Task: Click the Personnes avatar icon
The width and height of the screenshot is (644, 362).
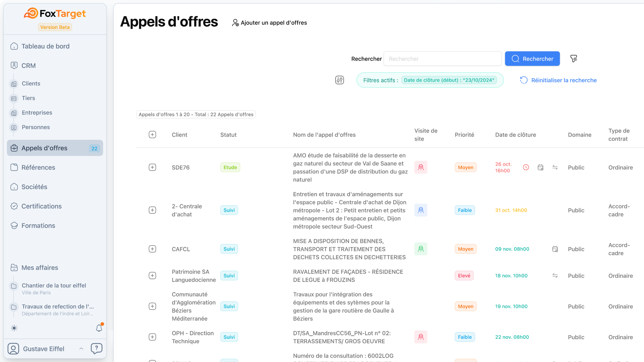Action: [x=14, y=127]
